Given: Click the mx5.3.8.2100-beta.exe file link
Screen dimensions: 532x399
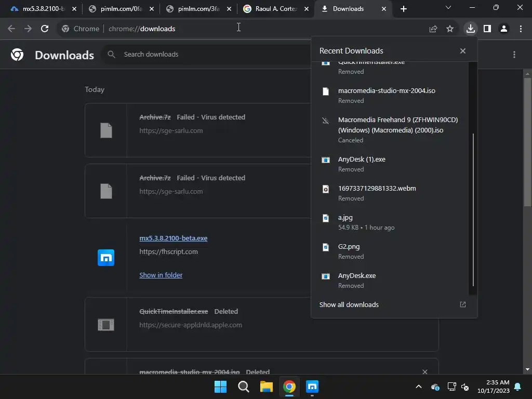Looking at the screenshot, I should (174, 238).
